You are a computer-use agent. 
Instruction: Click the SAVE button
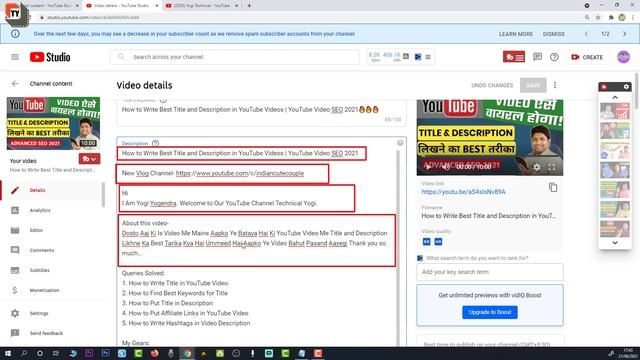tap(533, 85)
